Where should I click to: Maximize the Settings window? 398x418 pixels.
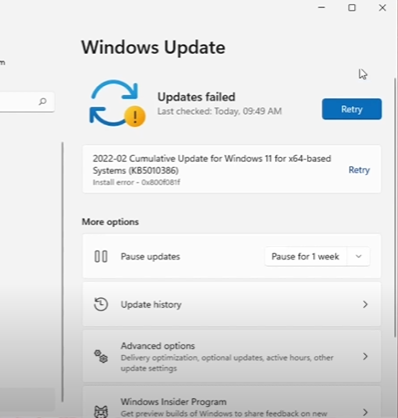(x=352, y=7)
